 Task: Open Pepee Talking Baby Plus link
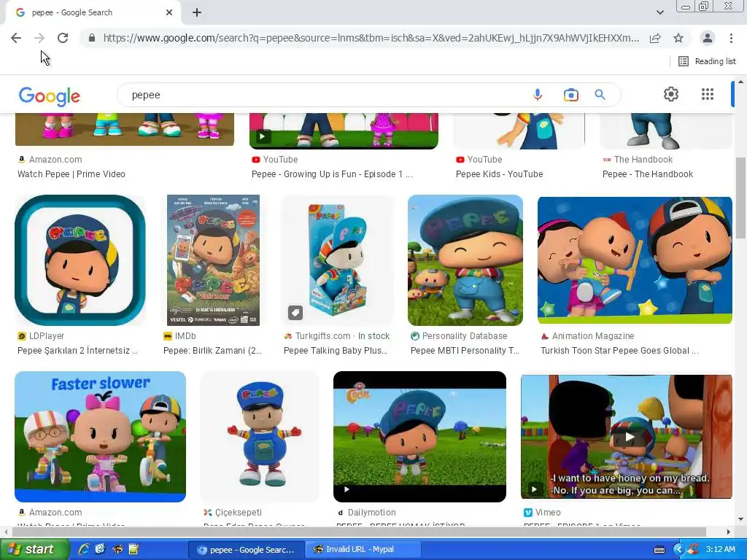pyautogui.click(x=336, y=351)
